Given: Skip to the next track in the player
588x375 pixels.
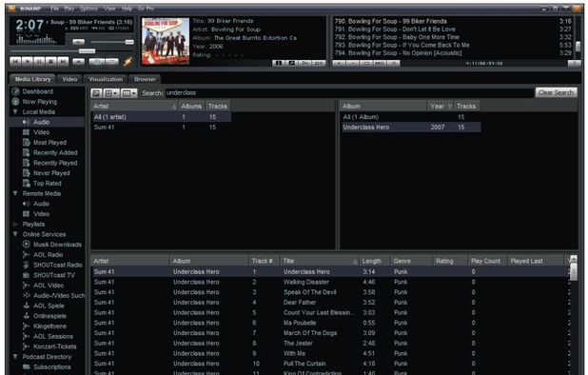Looking at the screenshot, I should 64,62.
